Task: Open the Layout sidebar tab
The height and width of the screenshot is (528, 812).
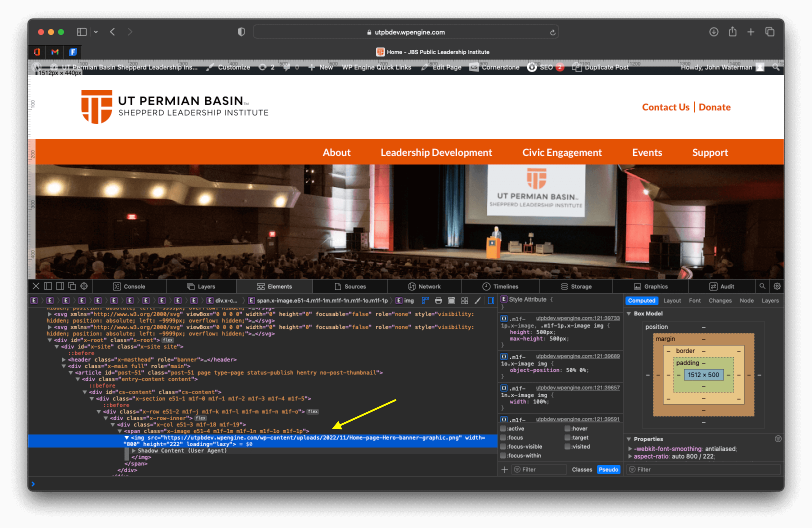Action: pyautogui.click(x=672, y=300)
